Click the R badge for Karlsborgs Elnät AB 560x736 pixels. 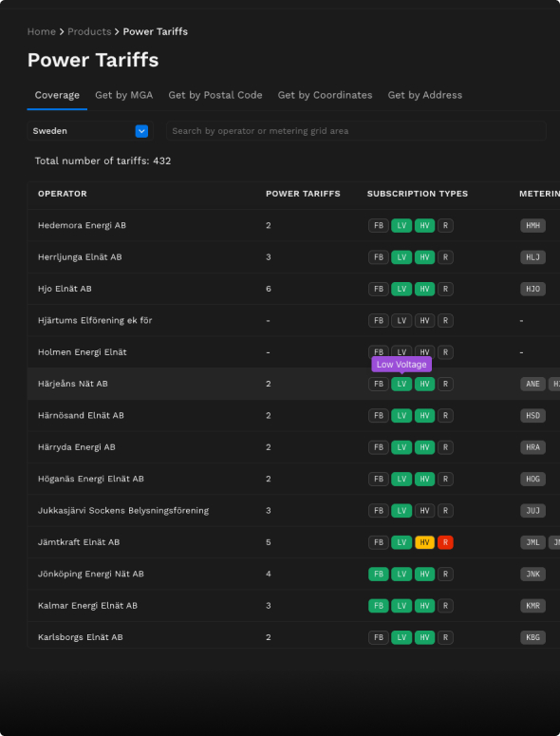coord(445,637)
